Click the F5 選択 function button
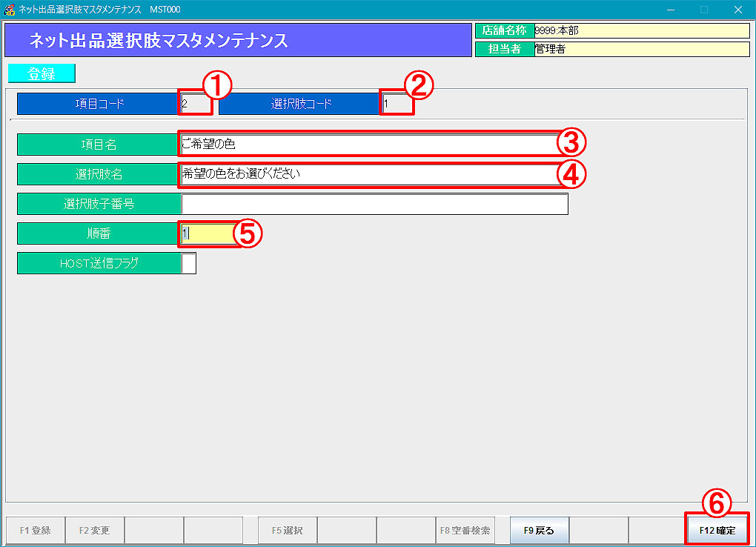Screen dimensions: 756x547 (x=288, y=530)
